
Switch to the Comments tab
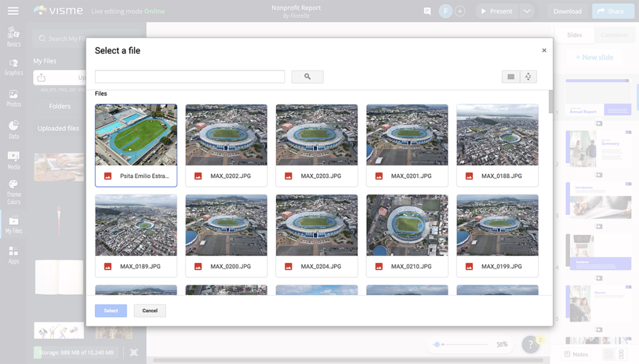point(614,35)
